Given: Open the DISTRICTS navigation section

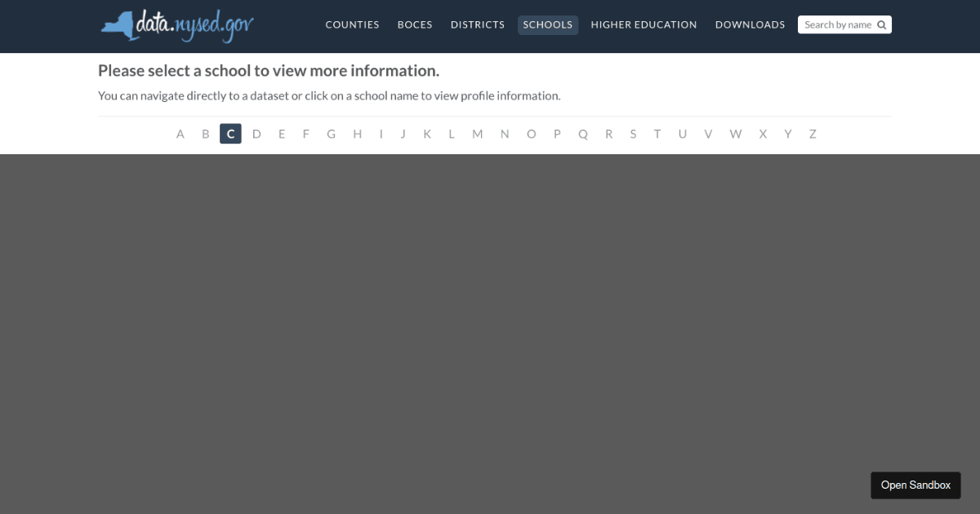Looking at the screenshot, I should (477, 24).
